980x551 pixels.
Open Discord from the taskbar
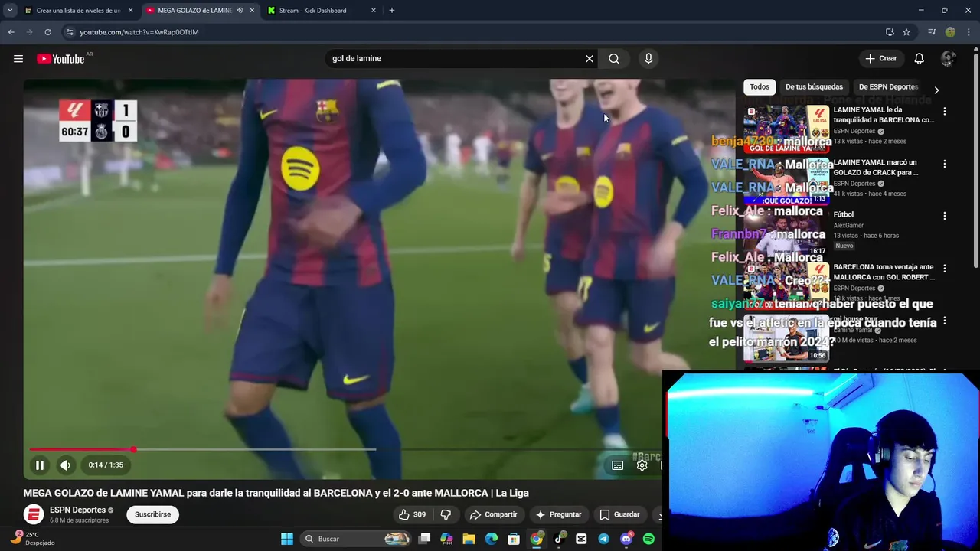tap(626, 539)
